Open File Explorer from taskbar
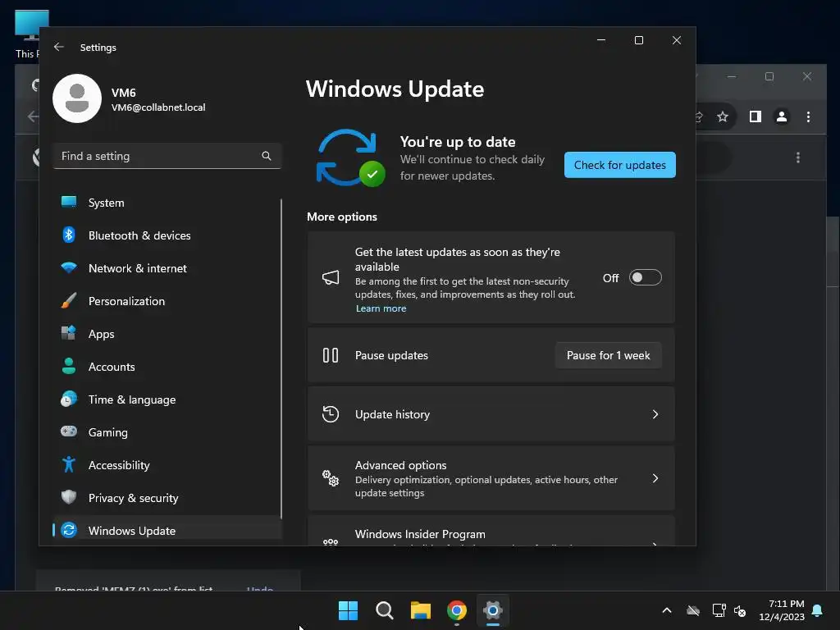840x630 pixels. (421, 610)
